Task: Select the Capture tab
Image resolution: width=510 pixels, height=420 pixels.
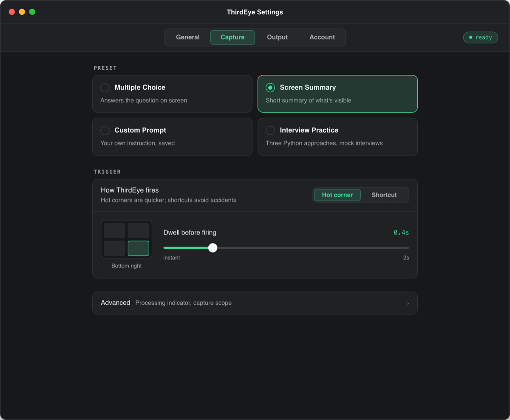Action: coord(232,37)
